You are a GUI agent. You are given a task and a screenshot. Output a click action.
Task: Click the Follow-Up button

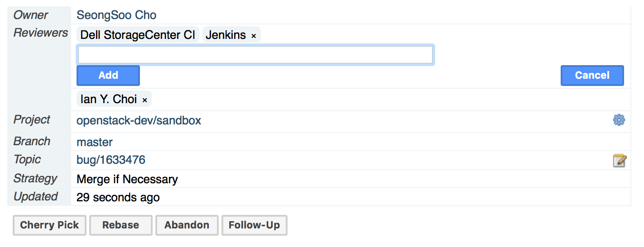pos(255,225)
